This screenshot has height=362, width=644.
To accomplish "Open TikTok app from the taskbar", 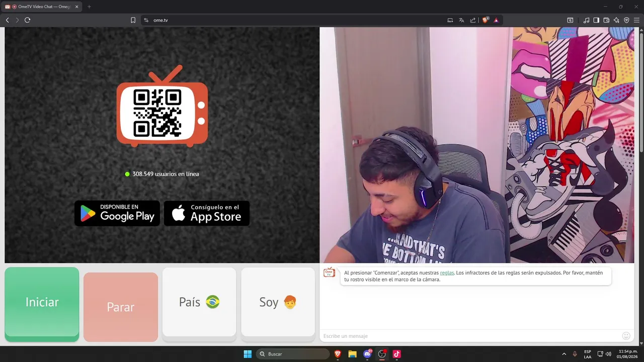I will [396, 354].
